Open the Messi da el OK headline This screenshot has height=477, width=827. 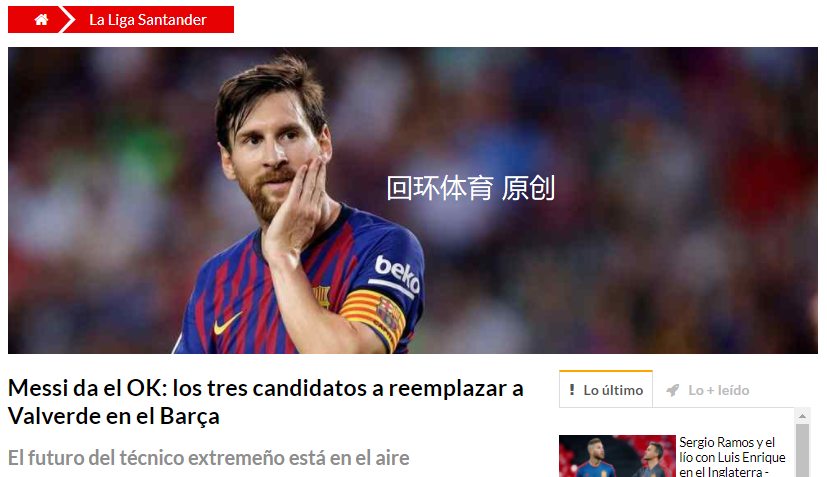[x=266, y=402]
